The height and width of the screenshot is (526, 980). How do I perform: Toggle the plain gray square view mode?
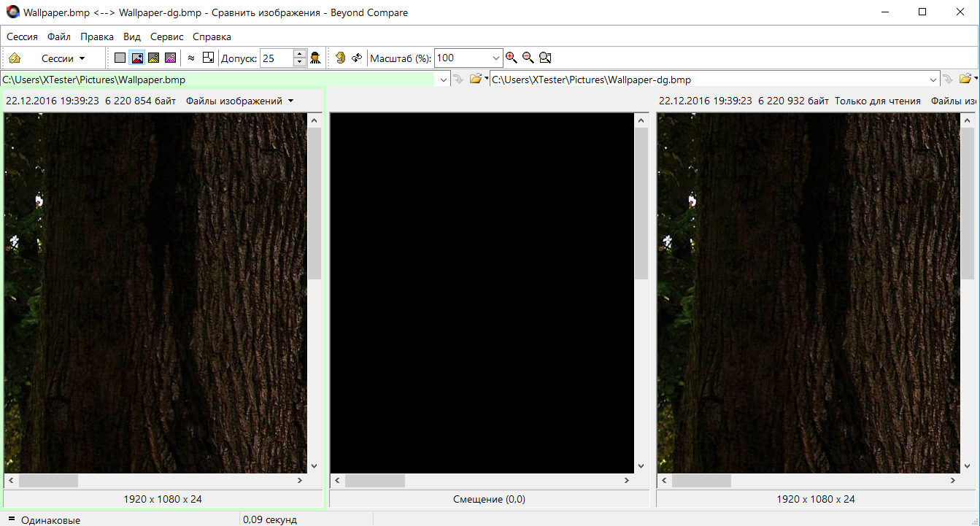pos(120,58)
